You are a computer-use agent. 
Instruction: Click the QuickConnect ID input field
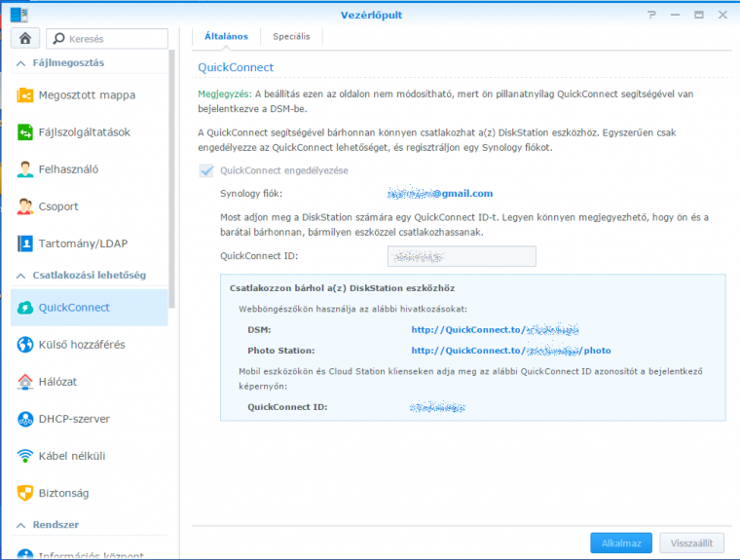(462, 256)
